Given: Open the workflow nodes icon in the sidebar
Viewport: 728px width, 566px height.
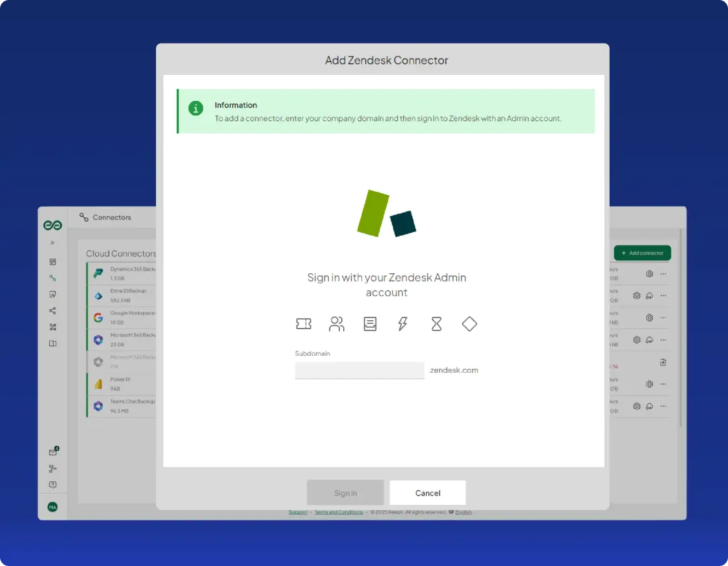Looking at the screenshot, I should click(x=53, y=327).
